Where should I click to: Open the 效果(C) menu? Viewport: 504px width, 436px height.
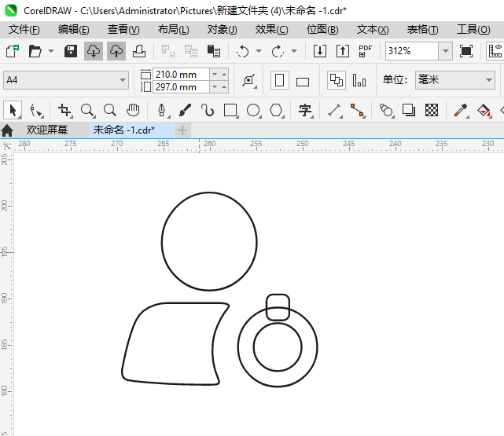pyautogui.click(x=271, y=29)
